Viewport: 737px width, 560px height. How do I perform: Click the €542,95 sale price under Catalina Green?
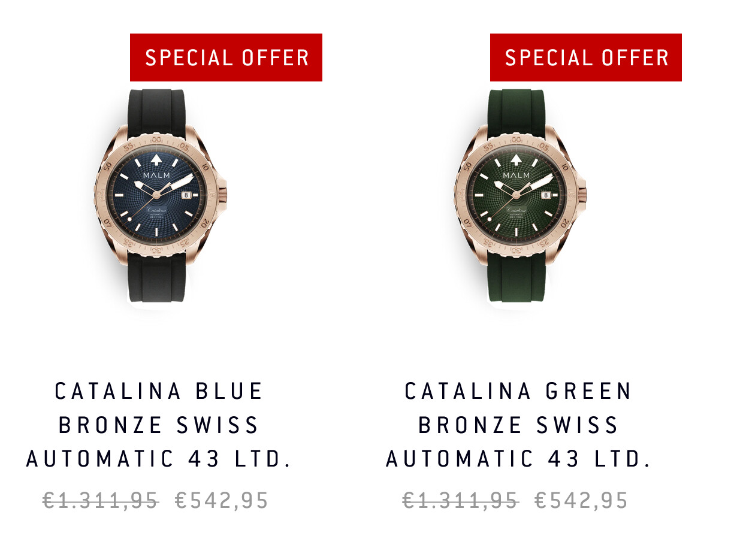(581, 500)
